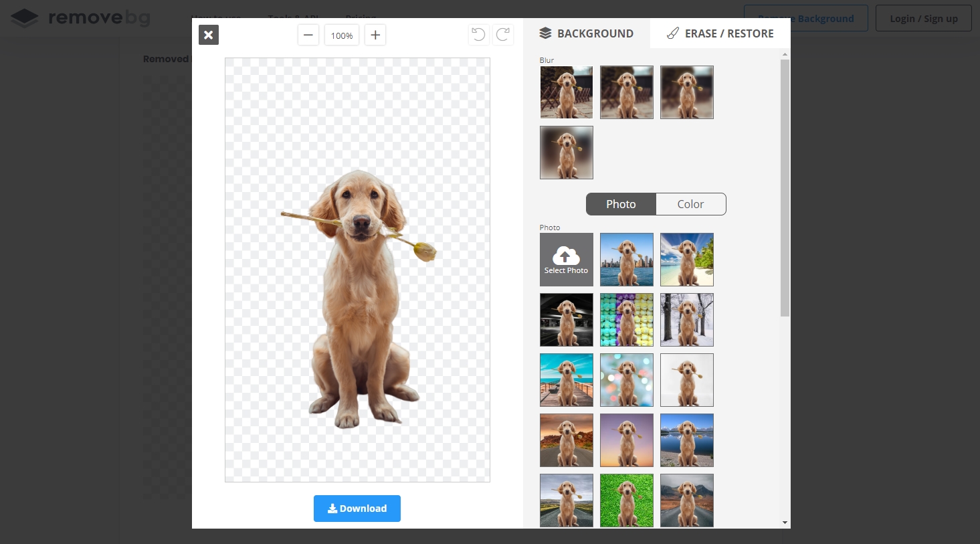Apply the strongest blur thumbnail
This screenshot has width=980, height=544.
pyautogui.click(x=567, y=153)
